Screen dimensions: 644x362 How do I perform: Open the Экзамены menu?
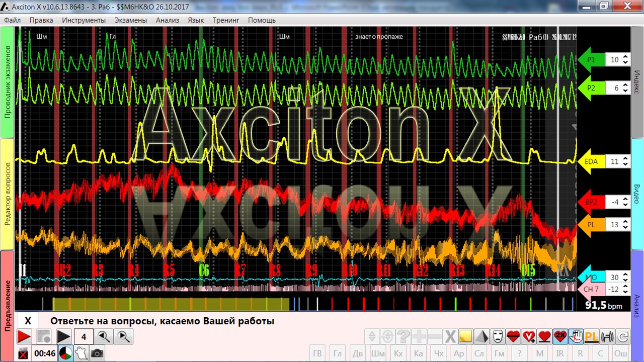[x=131, y=20]
